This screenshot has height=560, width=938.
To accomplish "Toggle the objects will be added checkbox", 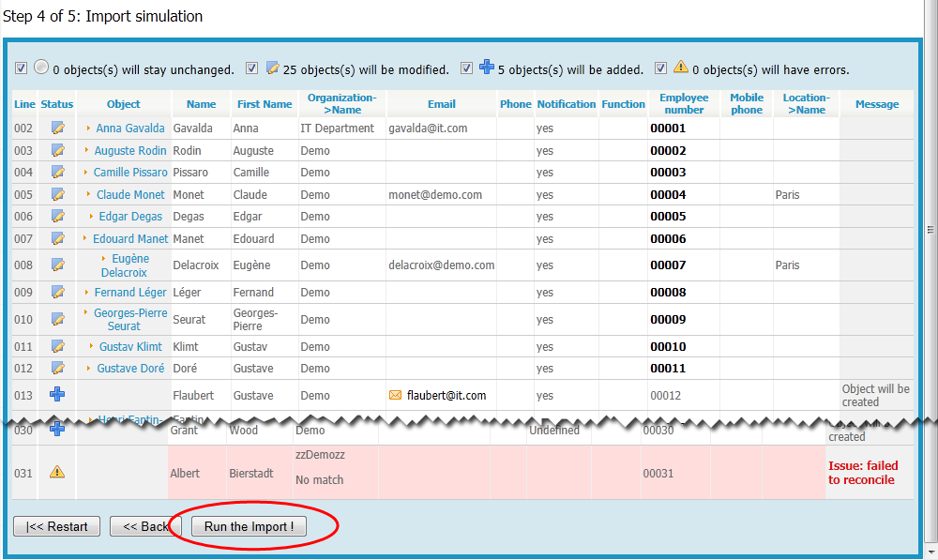I will pos(466,68).
